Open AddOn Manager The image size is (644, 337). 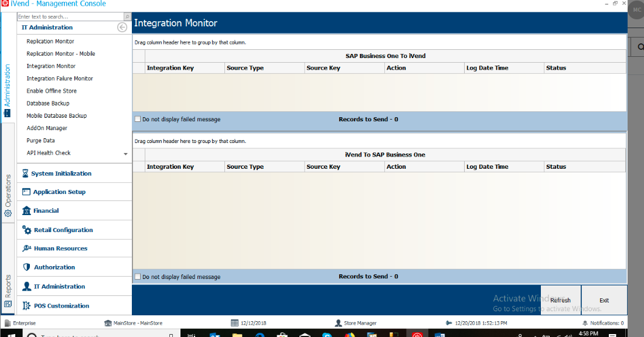pyautogui.click(x=47, y=128)
